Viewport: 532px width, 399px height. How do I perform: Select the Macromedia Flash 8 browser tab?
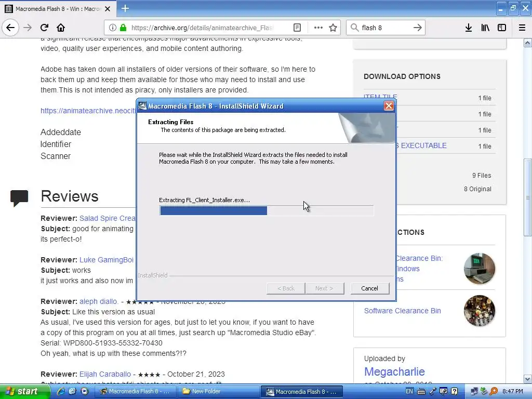tap(58, 9)
